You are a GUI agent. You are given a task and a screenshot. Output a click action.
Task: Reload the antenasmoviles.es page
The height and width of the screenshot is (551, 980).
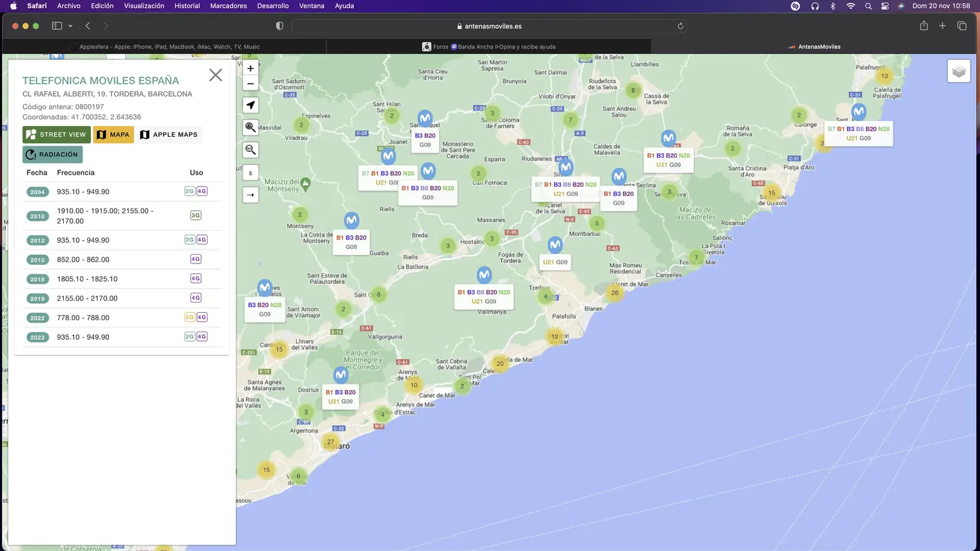[680, 26]
